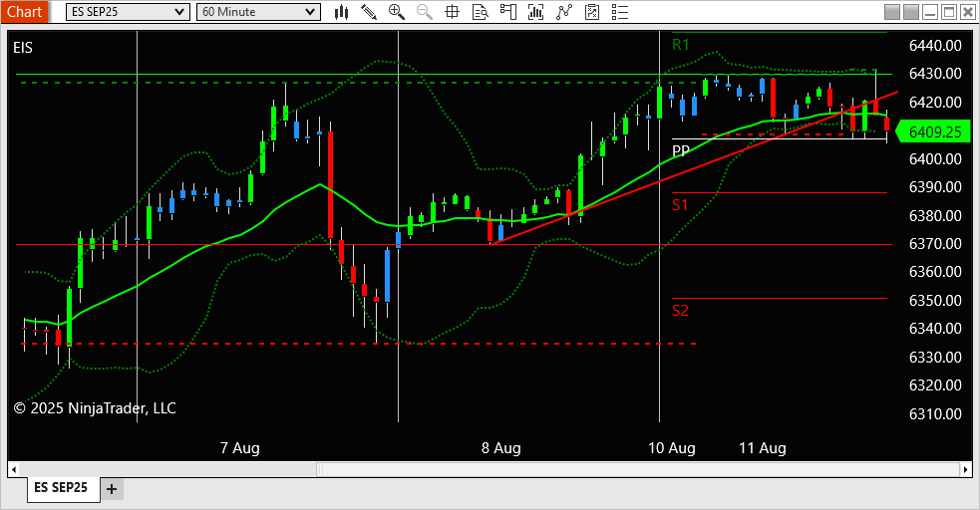Click the 7 Aug date label
This screenshot has height=510, width=980.
240,448
